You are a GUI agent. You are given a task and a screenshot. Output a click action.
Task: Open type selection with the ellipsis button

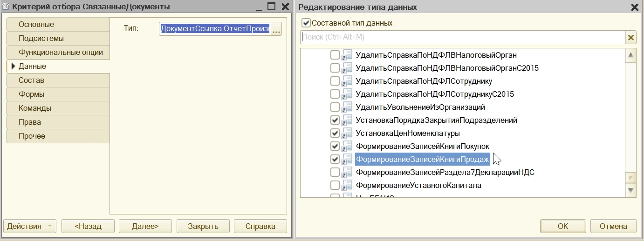coord(276,29)
